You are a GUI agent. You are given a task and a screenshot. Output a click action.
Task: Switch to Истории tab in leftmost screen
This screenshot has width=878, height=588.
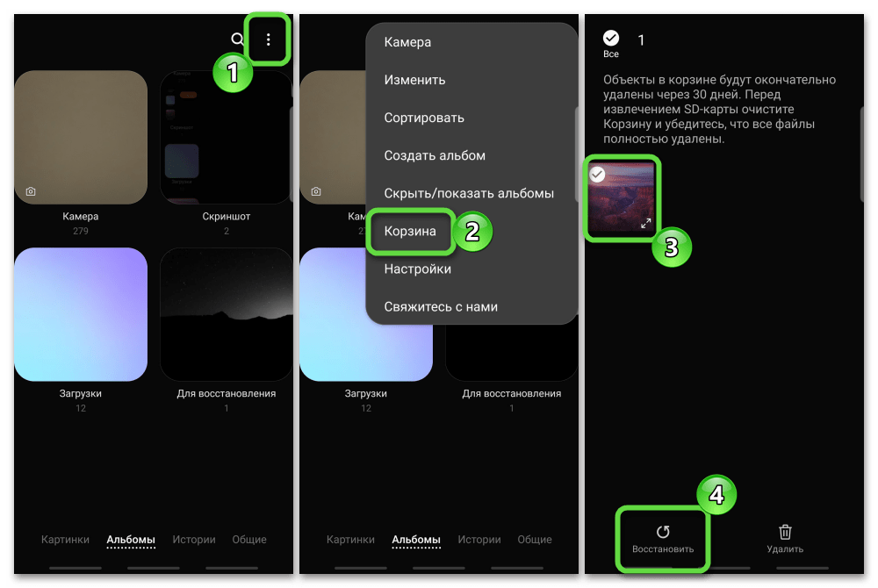[x=194, y=540]
